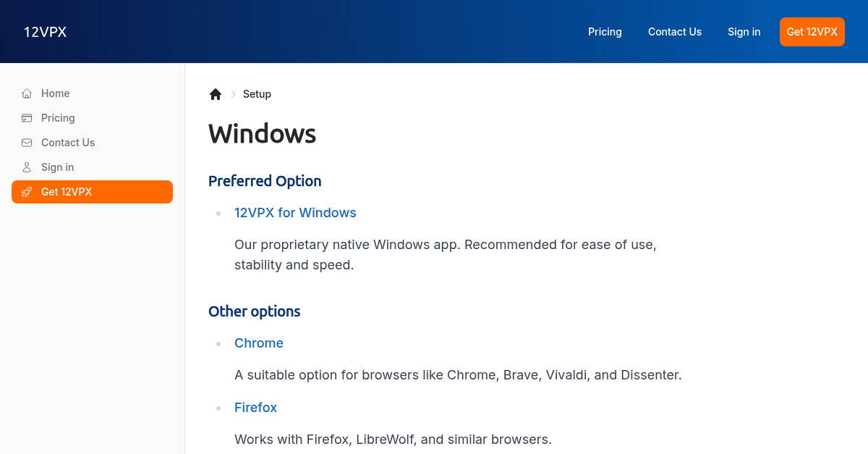Viewport: 868px width, 454px height.
Task: Select Sign in from the top navigation
Action: [744, 31]
